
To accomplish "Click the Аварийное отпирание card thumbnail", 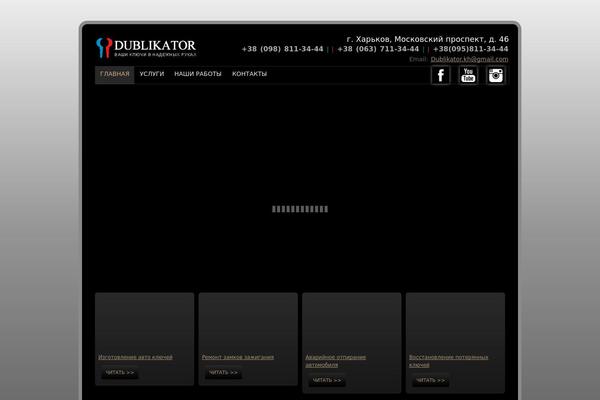I will [352, 323].
